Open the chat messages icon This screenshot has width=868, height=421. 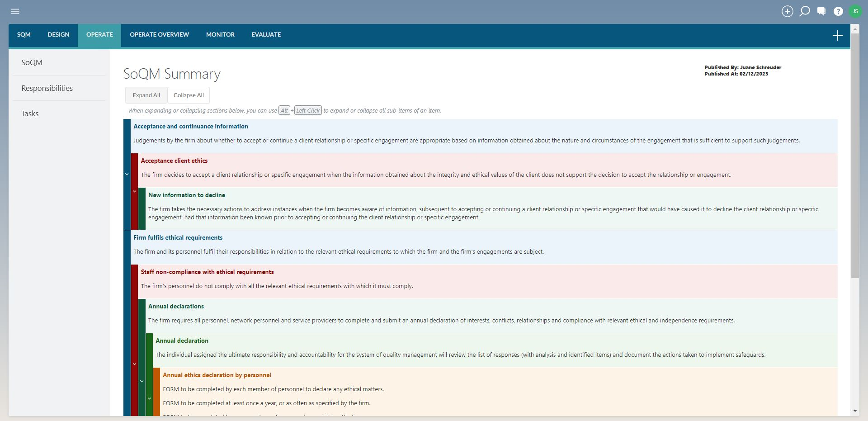coord(821,11)
